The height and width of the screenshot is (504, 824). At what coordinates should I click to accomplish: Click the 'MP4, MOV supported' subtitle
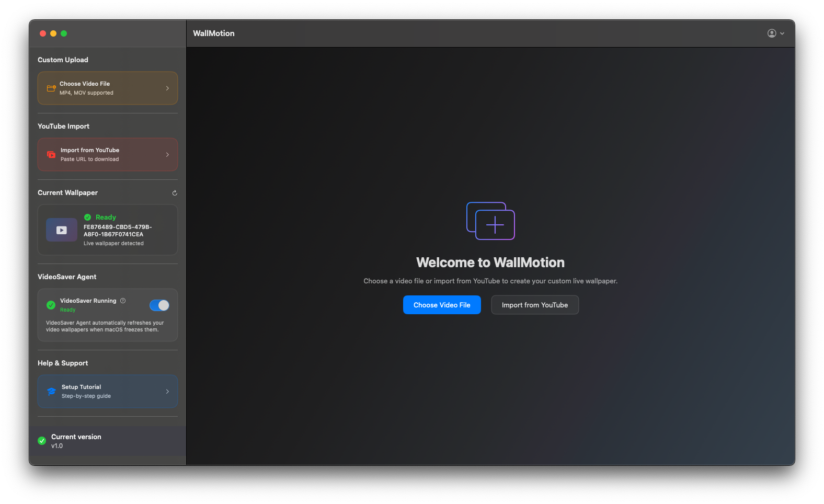(x=86, y=93)
